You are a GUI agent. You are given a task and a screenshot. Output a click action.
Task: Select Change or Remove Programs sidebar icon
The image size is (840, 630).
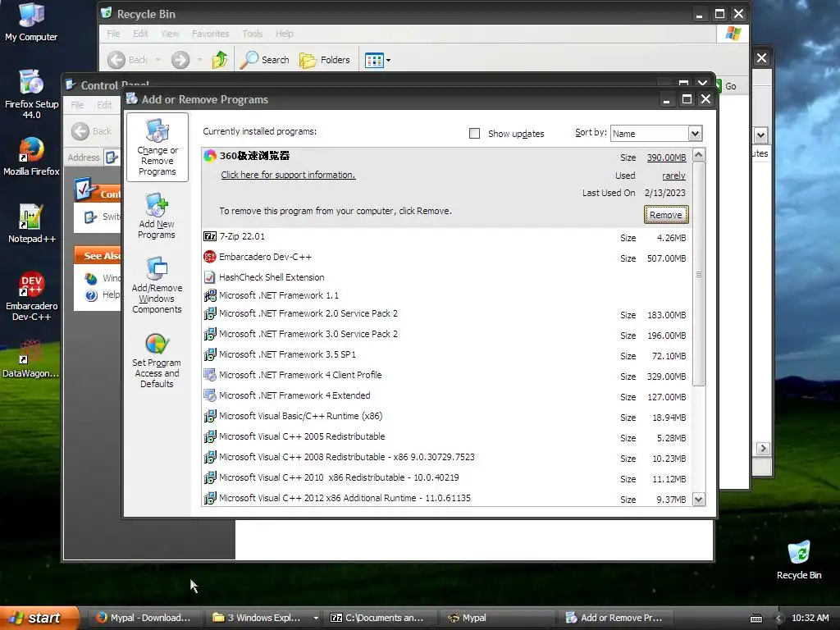point(157,148)
